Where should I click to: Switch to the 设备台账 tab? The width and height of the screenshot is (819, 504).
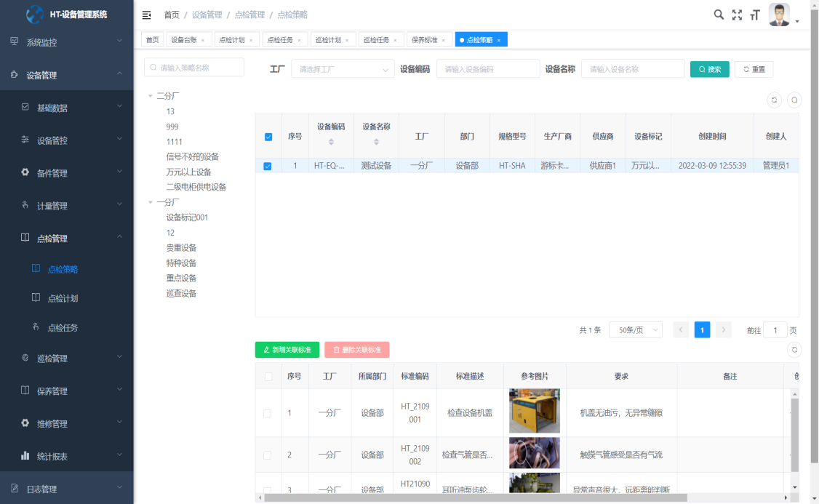(185, 40)
